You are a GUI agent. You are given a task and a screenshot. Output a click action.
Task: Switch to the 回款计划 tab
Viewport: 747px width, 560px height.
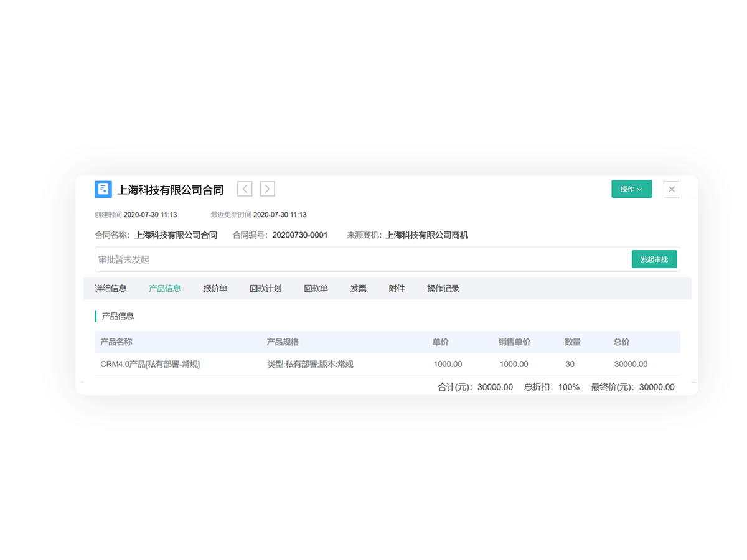[x=266, y=289]
